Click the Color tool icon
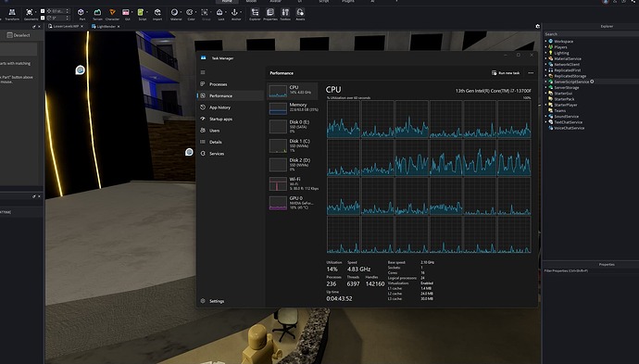This screenshot has height=364, width=639. coord(190,12)
